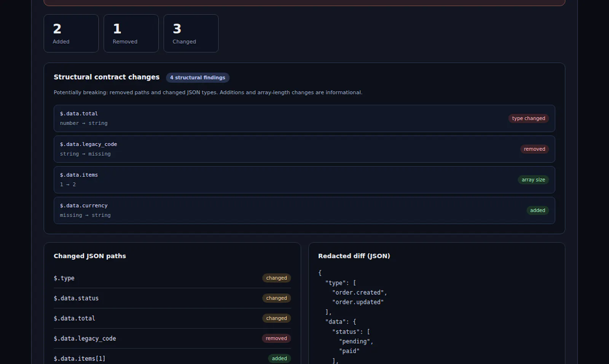
Task: Click 'missing → string' type text
Action: 85,215
